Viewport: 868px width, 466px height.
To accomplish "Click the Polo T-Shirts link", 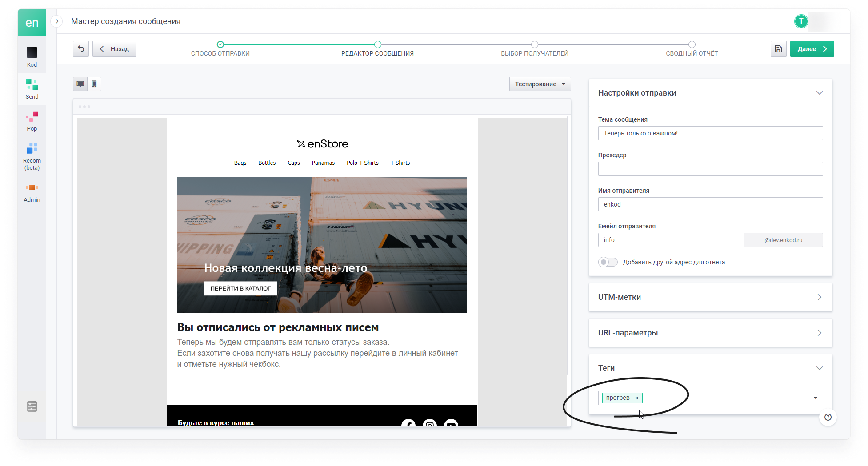I will click(363, 163).
